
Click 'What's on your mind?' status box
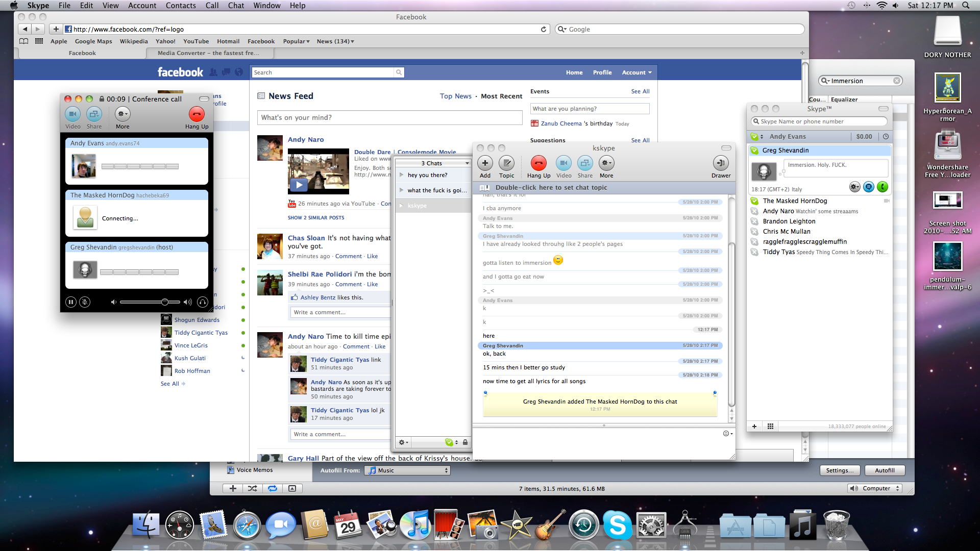(x=389, y=118)
